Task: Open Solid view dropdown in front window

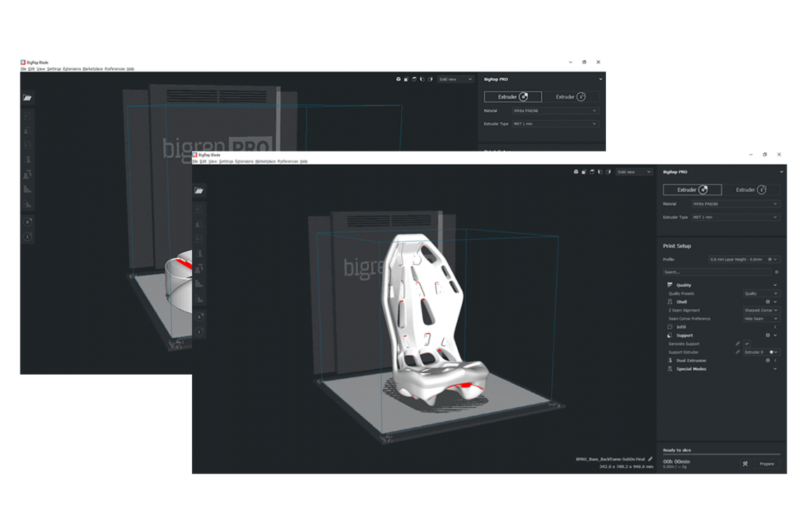Action: click(x=634, y=172)
